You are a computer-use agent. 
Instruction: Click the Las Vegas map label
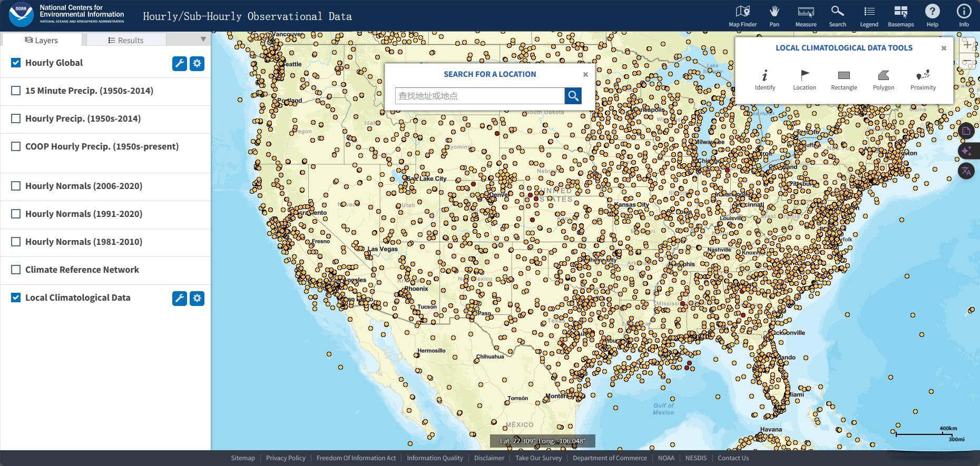tap(383, 249)
